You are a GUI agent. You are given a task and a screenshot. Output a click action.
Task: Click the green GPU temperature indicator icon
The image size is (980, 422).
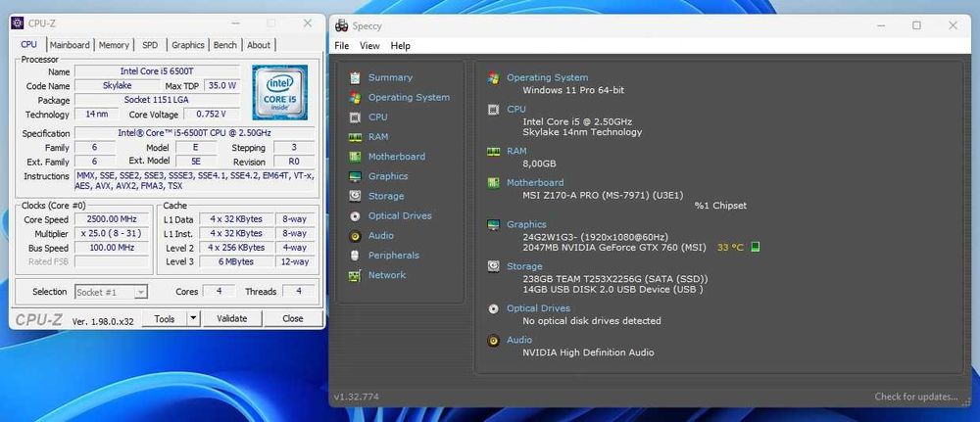755,247
